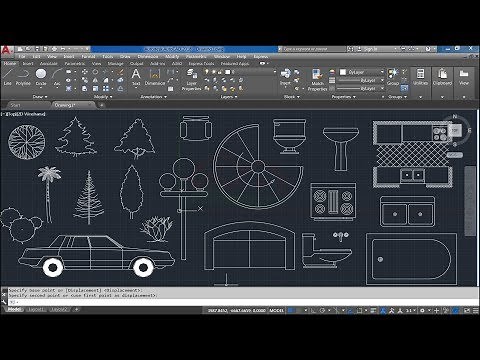The width and height of the screenshot is (480, 360).
Task: Select the Arc tool
Action: click(x=57, y=77)
